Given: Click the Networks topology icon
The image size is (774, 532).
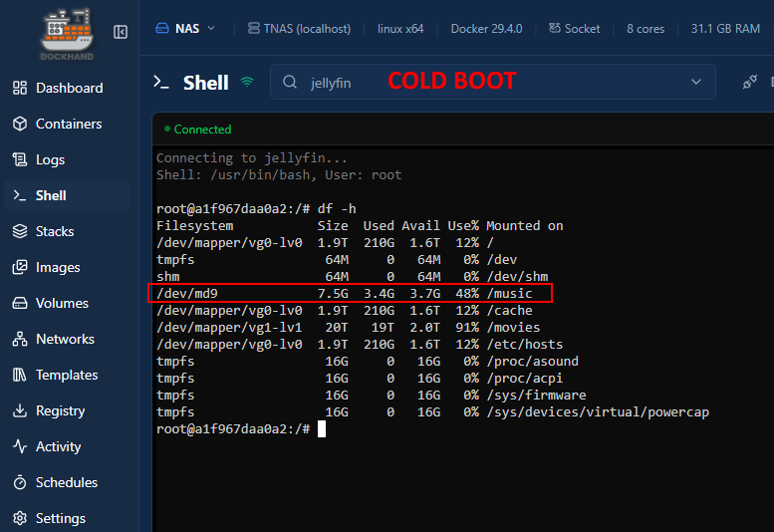Looking at the screenshot, I should (x=20, y=339).
